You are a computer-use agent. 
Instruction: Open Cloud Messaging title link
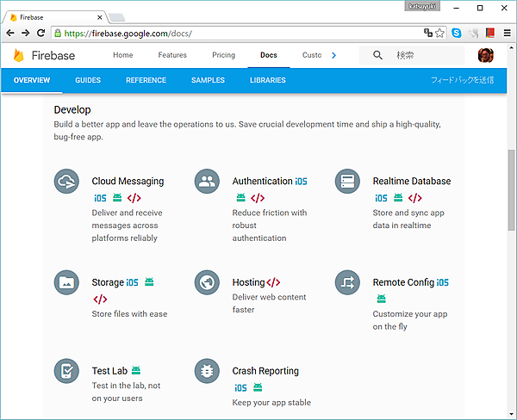pos(128,182)
